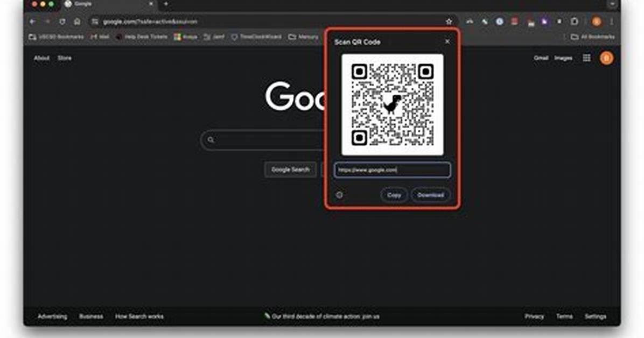This screenshot has height=338, width=644.
Task: Open the About link
Action: pos(41,58)
